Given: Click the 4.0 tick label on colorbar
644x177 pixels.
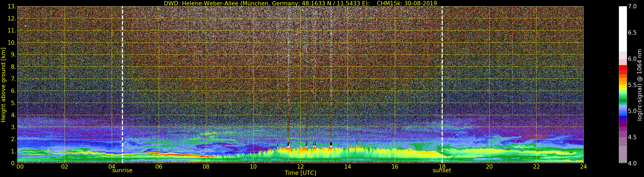Looking at the screenshot, I should (632, 163).
